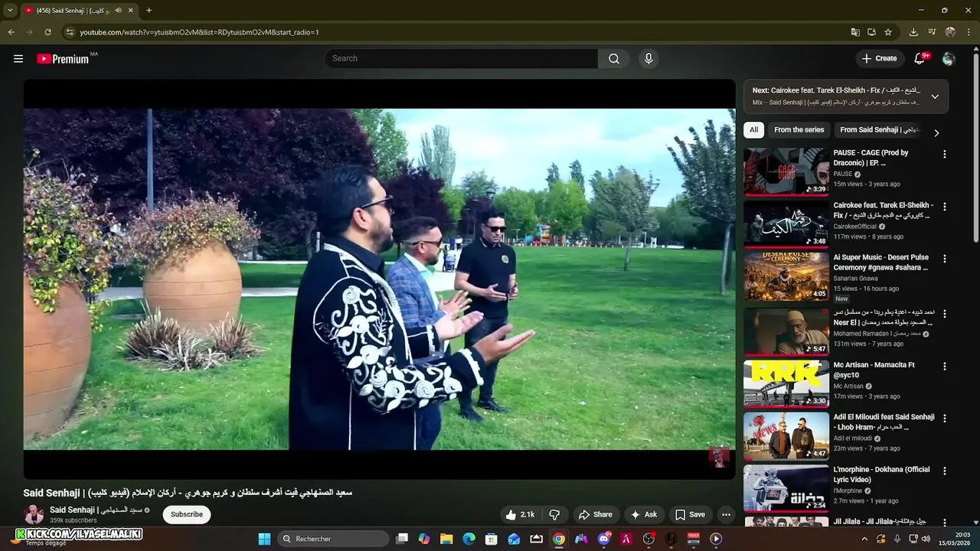Open Chrome media controls
980x551 pixels.
click(x=932, y=32)
